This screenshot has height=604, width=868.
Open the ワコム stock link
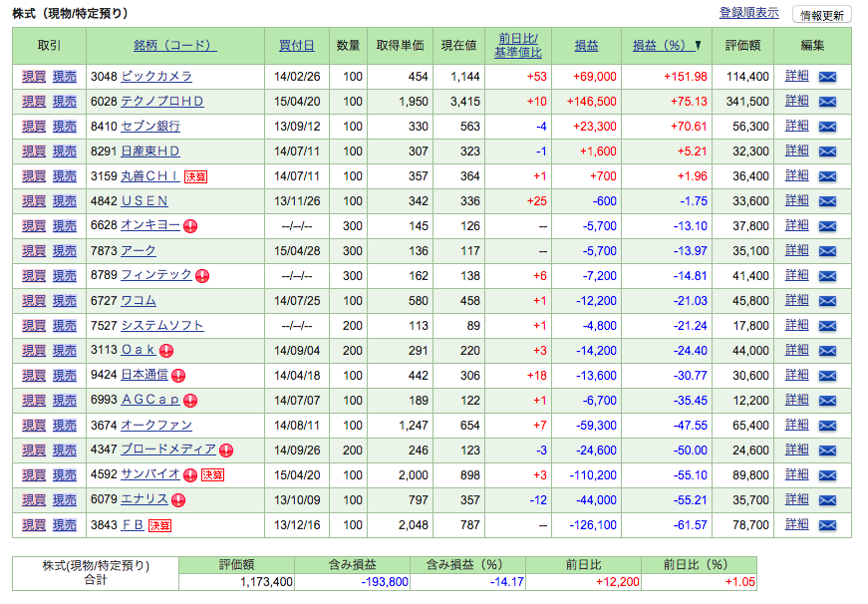(139, 301)
